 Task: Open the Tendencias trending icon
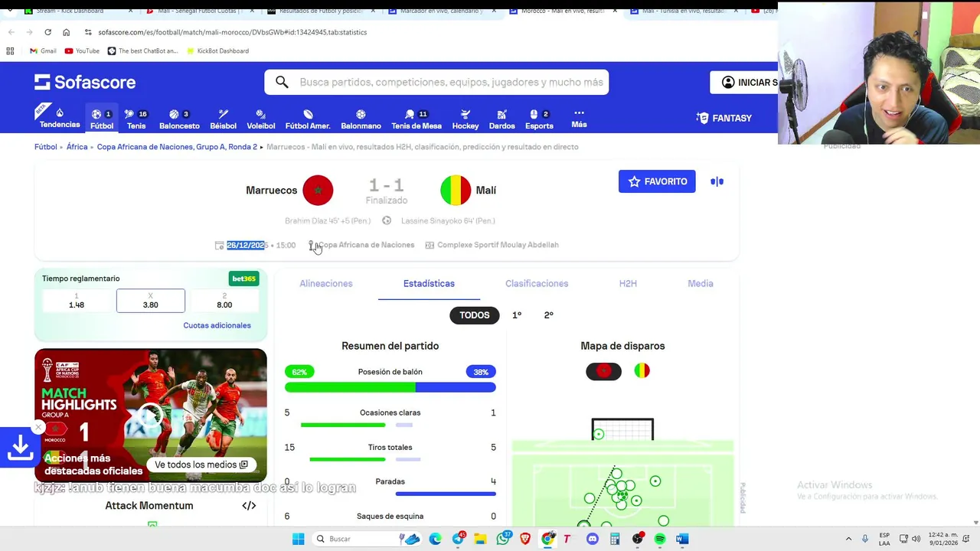coord(60,118)
